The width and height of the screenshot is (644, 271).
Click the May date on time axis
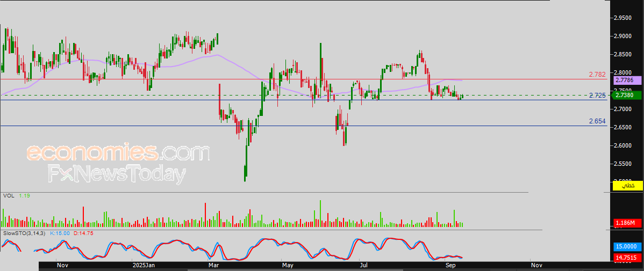(x=288, y=266)
